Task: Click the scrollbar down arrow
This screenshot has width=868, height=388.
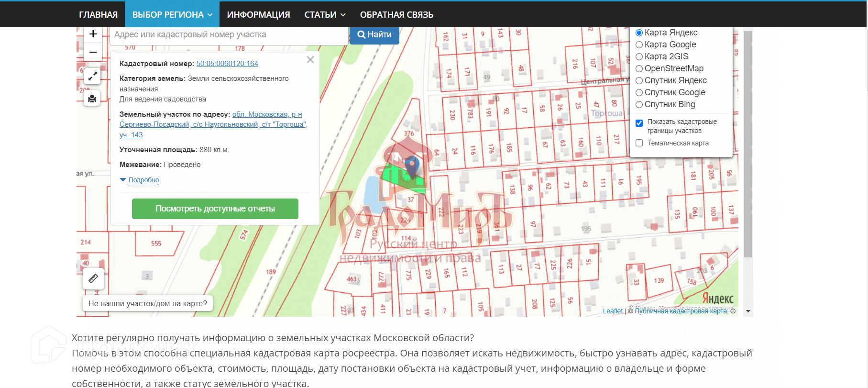Action: pyautogui.click(x=748, y=311)
